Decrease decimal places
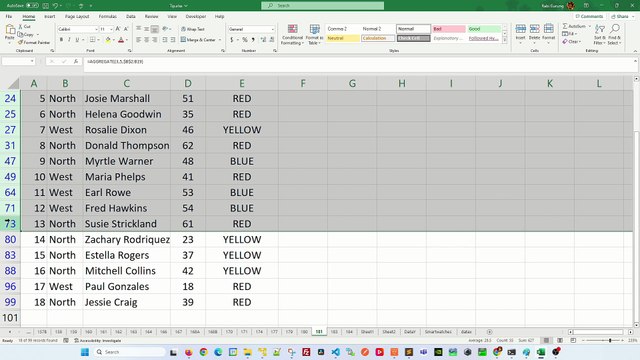Image resolution: width=640 pixels, height=360 pixels. [x=271, y=40]
